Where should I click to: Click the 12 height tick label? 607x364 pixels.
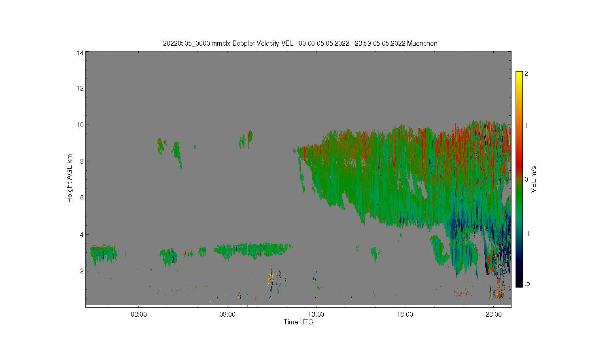tap(81, 88)
